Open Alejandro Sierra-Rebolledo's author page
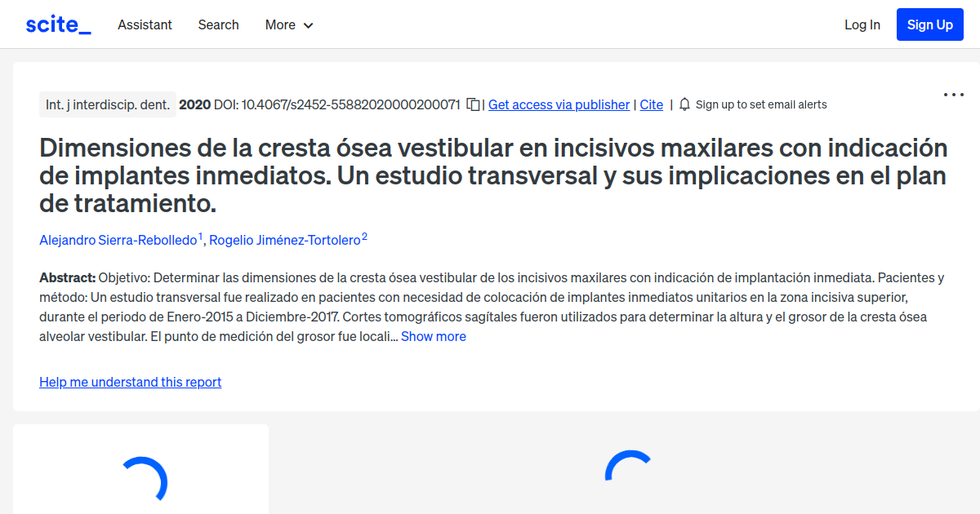The width and height of the screenshot is (980, 514). pyautogui.click(x=118, y=240)
